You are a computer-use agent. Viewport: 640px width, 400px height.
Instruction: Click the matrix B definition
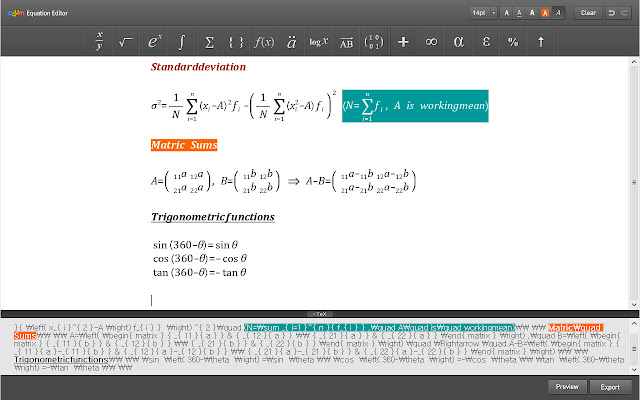coord(251,181)
